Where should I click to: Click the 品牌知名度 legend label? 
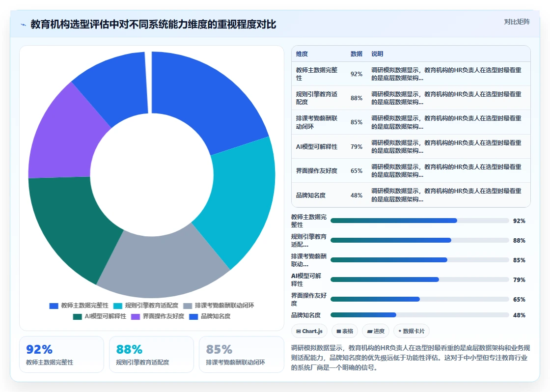216,316
